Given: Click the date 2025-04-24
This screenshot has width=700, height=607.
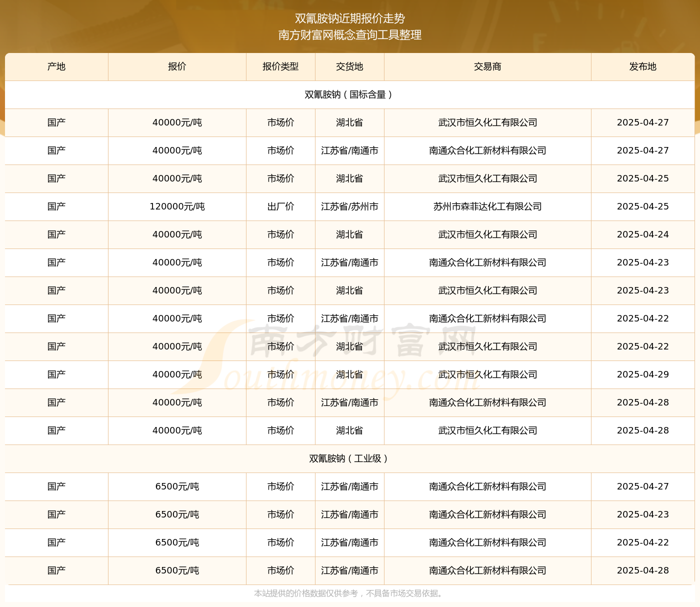Looking at the screenshot, I should [643, 234].
